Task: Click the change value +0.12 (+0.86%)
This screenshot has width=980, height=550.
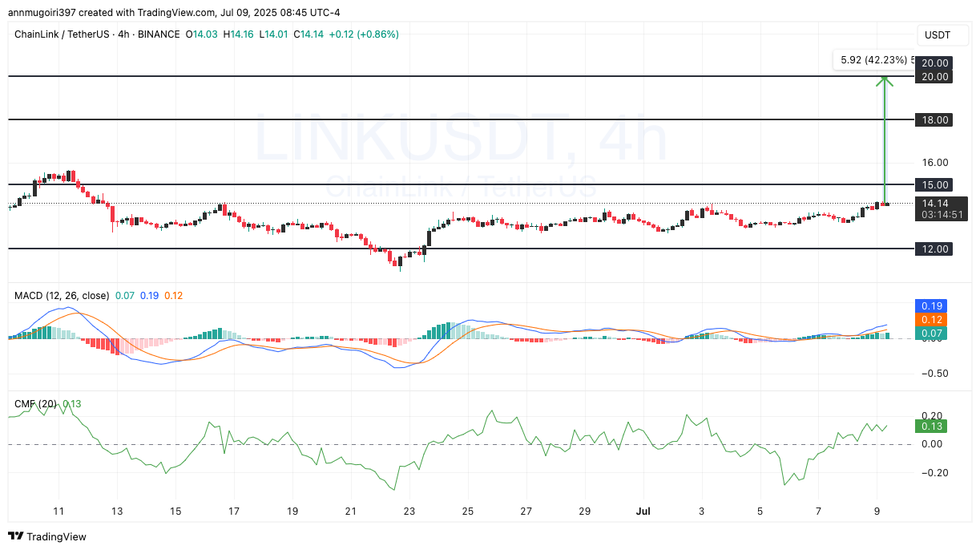Action: tap(365, 34)
